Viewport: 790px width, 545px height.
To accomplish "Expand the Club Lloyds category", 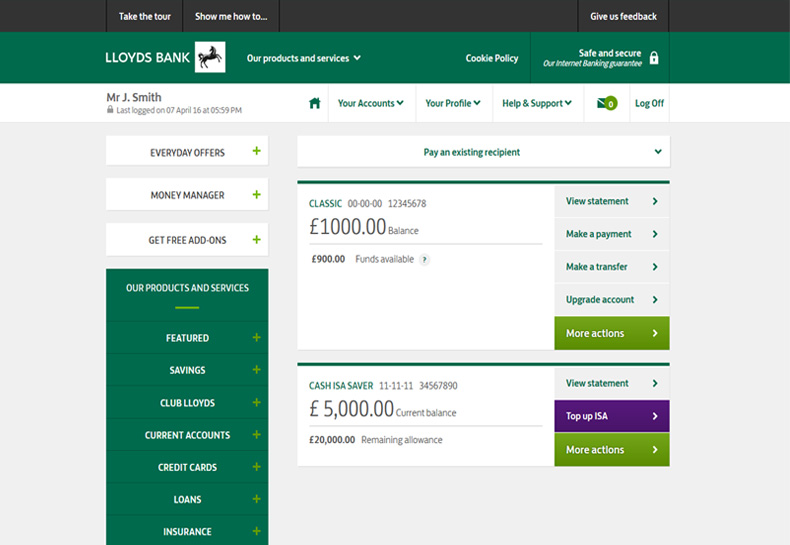I will [x=187, y=402].
